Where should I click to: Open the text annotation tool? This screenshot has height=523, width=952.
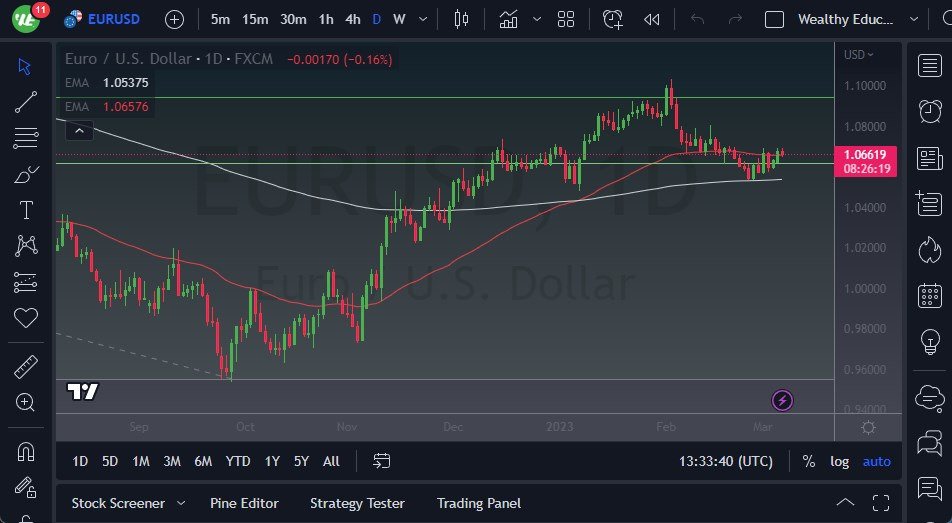click(26, 210)
